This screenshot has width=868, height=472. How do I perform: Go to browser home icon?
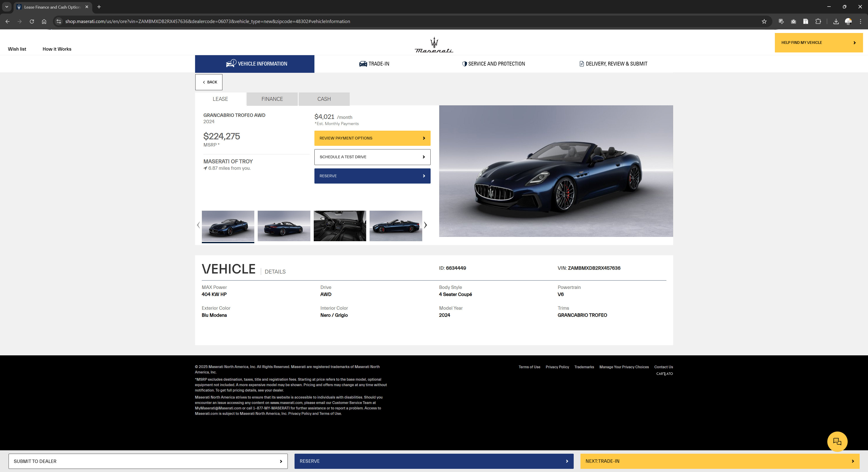44,21
